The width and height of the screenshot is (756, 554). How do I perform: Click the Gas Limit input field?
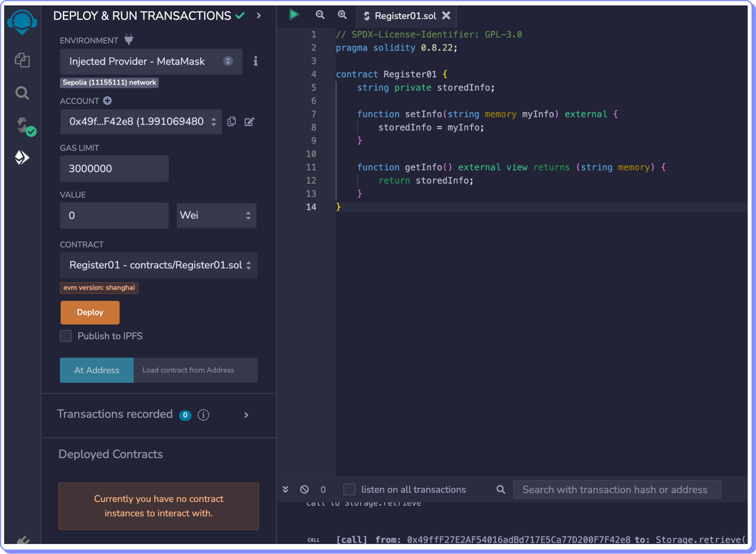pyautogui.click(x=114, y=169)
